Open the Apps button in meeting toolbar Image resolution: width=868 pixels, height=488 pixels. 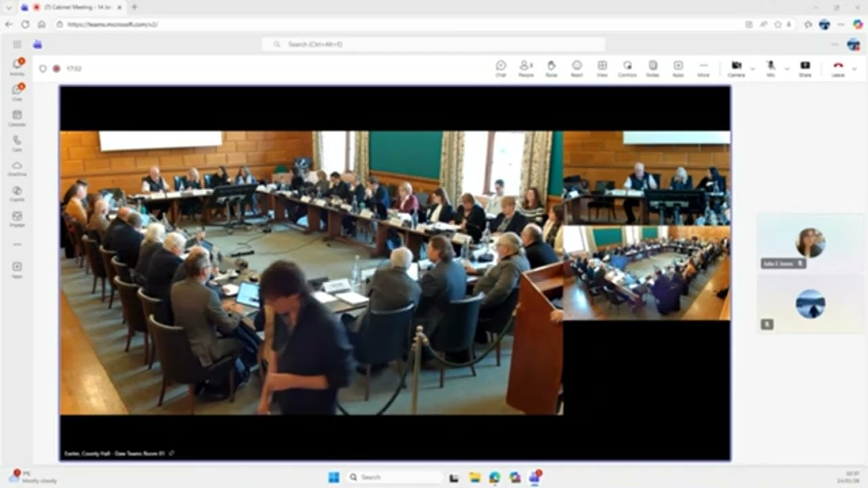coord(677,68)
